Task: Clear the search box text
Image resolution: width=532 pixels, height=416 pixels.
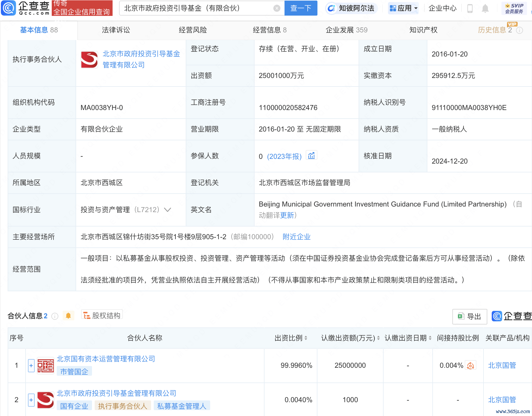Action: pyautogui.click(x=277, y=8)
